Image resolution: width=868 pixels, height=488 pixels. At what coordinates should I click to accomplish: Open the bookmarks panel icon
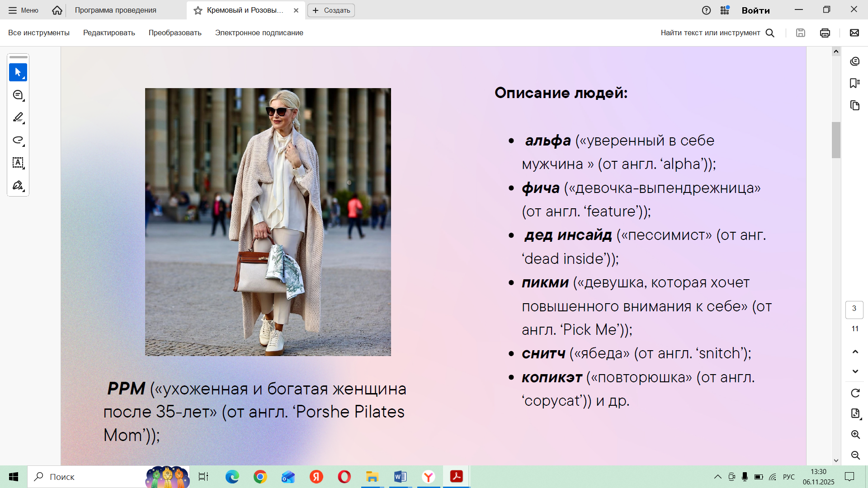pyautogui.click(x=854, y=83)
